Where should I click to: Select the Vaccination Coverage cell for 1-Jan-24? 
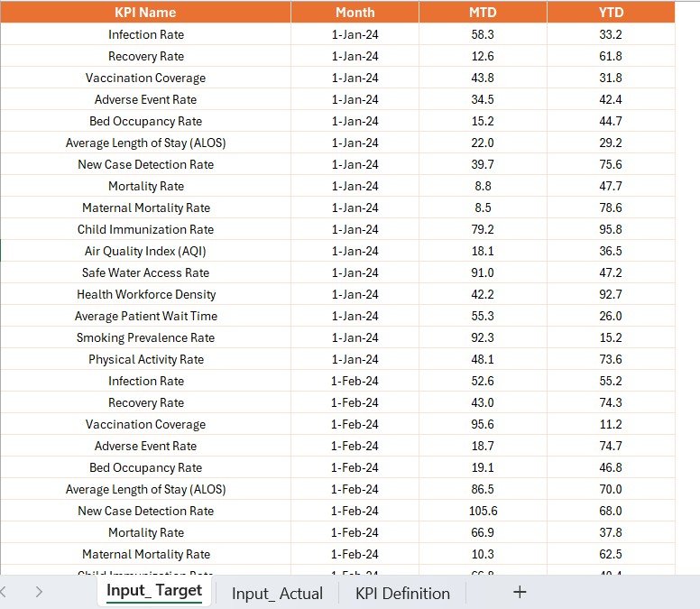tap(145, 78)
